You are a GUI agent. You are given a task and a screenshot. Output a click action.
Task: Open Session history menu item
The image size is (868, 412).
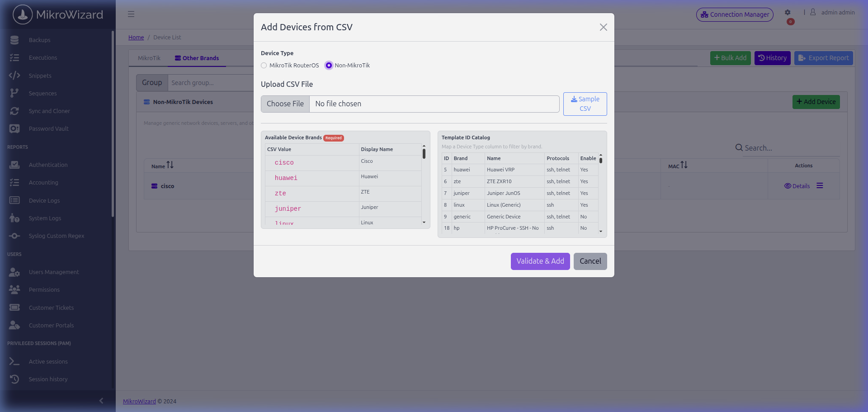(48, 379)
